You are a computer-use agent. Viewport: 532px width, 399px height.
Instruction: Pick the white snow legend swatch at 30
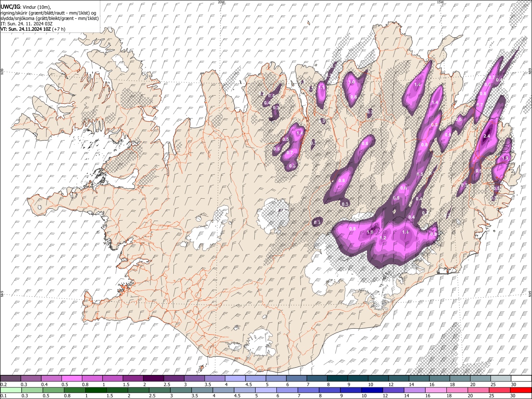click(x=522, y=379)
